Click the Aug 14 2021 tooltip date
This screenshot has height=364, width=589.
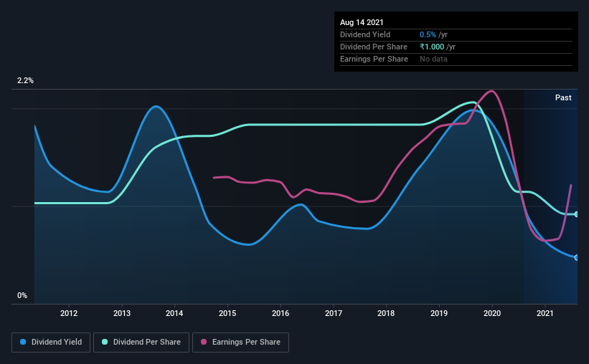click(362, 22)
